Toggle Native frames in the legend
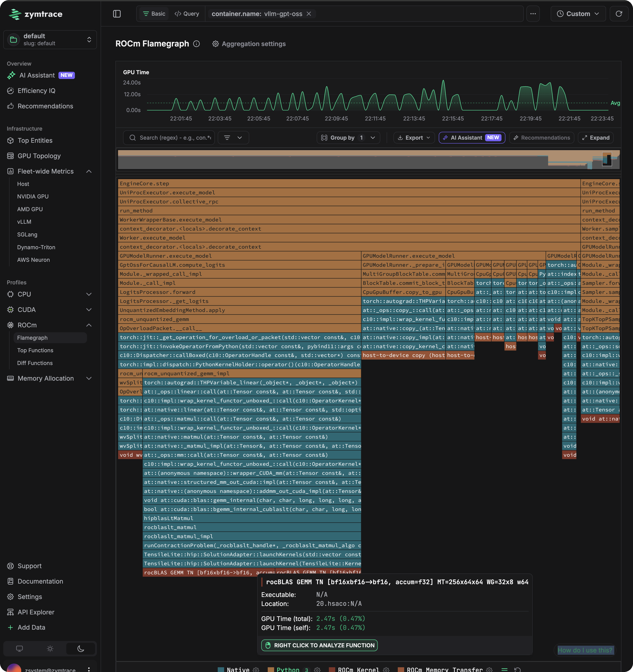The height and width of the screenshot is (672, 633). tap(234, 669)
